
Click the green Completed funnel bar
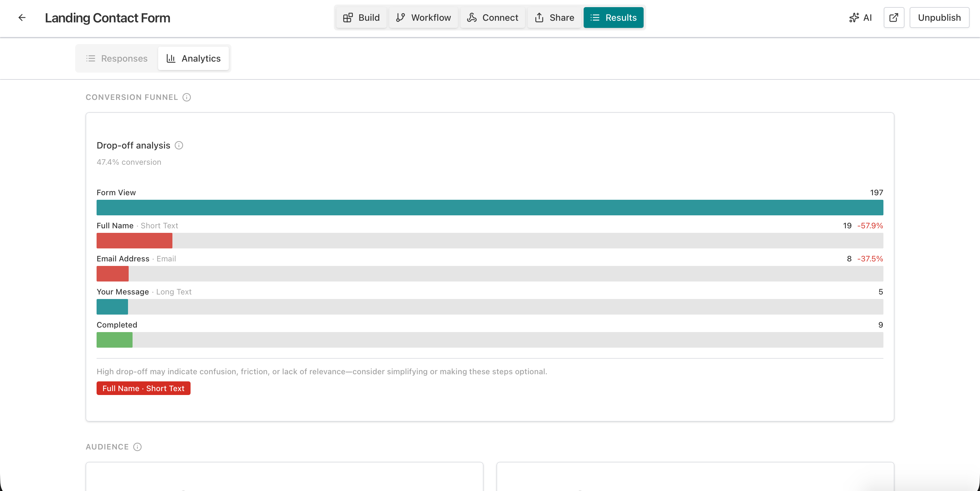pyautogui.click(x=114, y=340)
